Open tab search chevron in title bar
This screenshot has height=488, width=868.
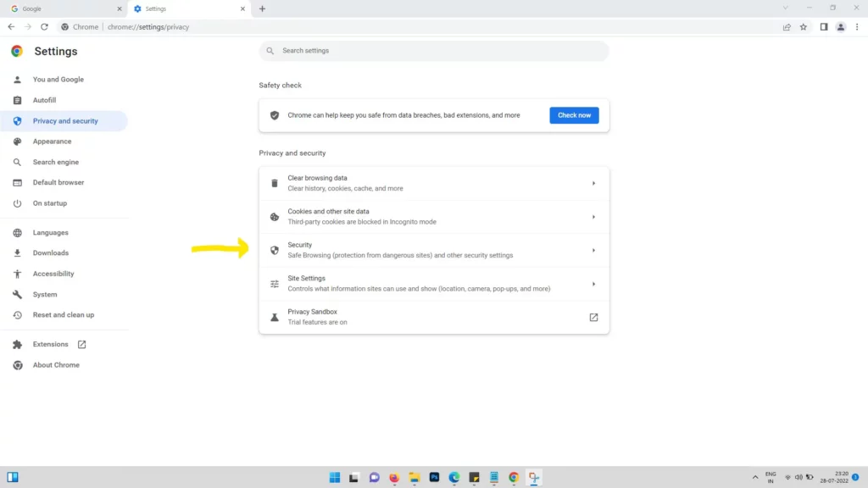click(x=785, y=8)
